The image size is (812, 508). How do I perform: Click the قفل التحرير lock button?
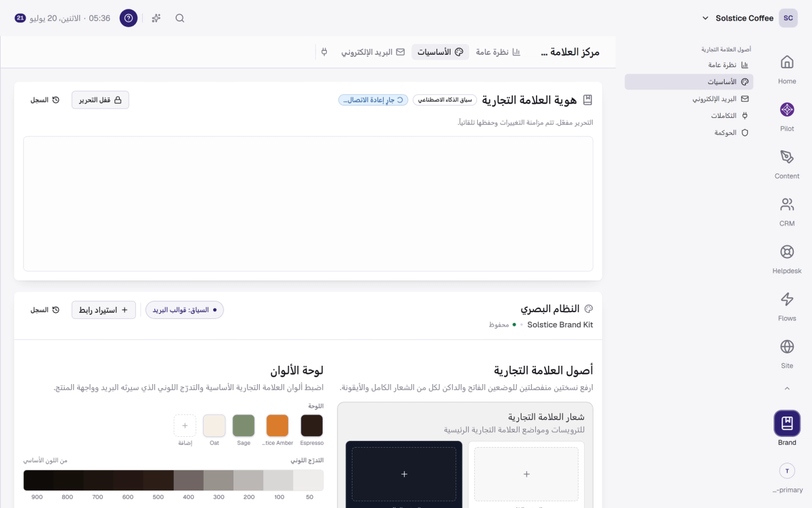pos(100,100)
